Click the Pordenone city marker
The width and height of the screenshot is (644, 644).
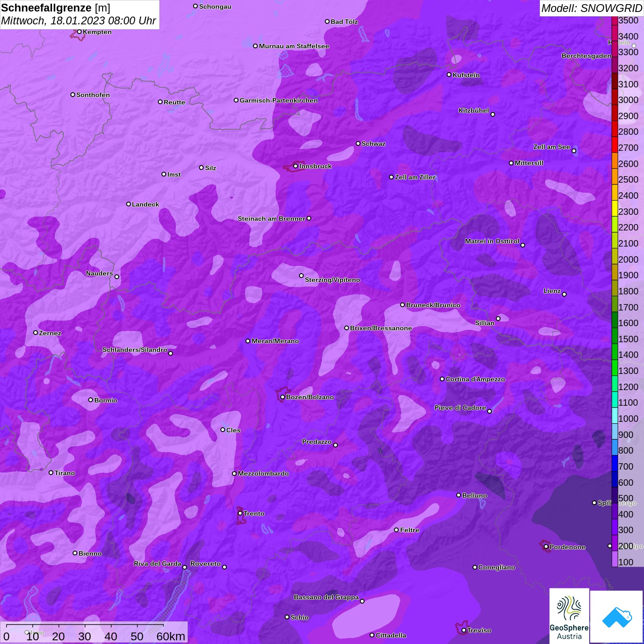546,546
